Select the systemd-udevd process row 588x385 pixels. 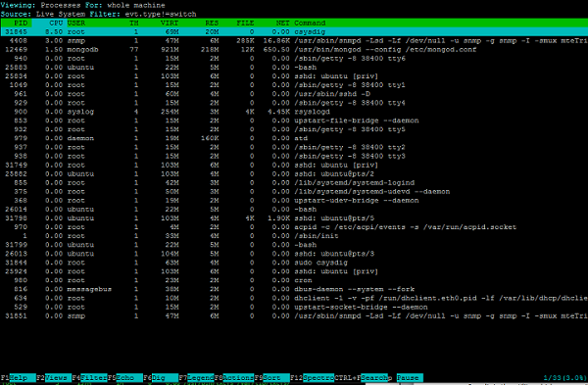tap(294, 192)
